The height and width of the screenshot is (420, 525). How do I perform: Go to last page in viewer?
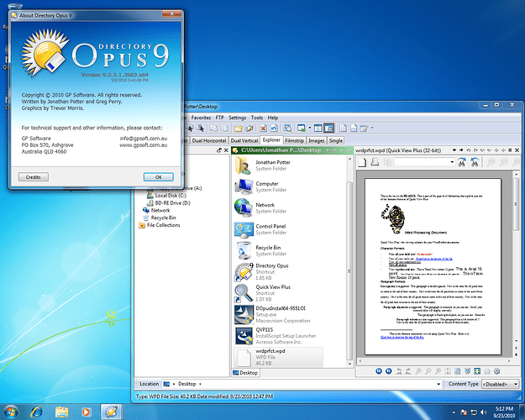tap(388, 370)
